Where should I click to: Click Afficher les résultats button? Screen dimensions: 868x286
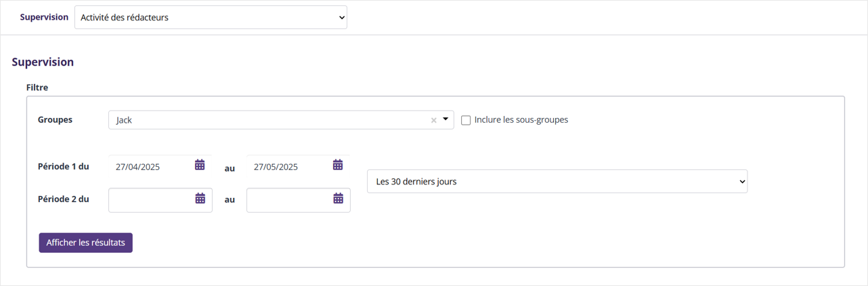tap(85, 243)
